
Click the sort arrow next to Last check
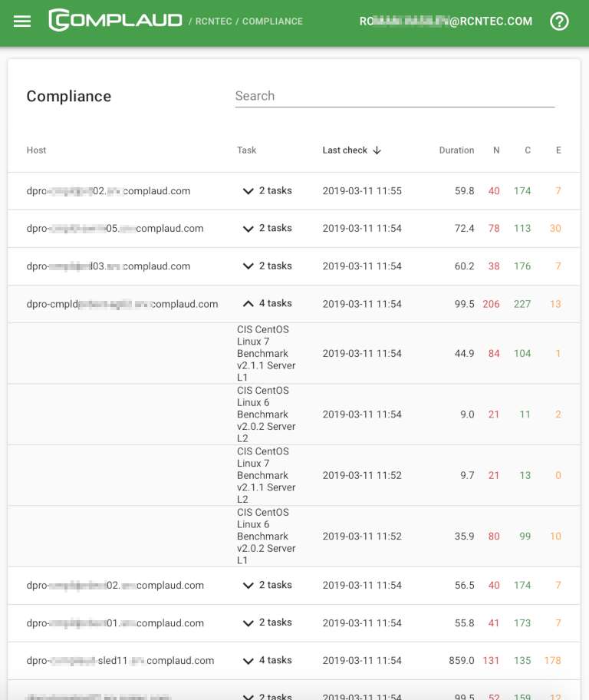pyautogui.click(x=375, y=150)
